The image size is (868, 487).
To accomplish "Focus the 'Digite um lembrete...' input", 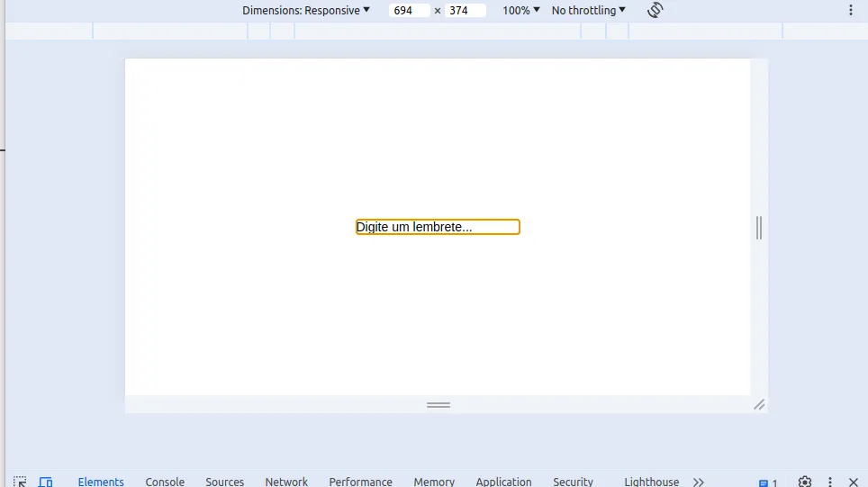I will (438, 227).
